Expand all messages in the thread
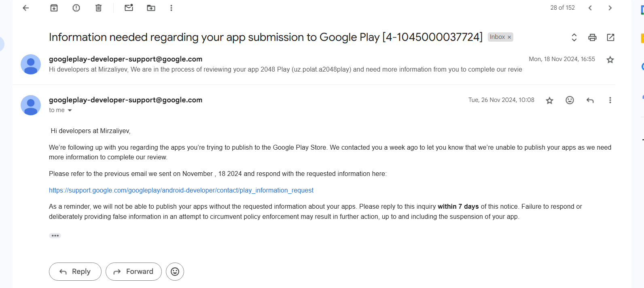The width and height of the screenshot is (644, 288). point(574,38)
